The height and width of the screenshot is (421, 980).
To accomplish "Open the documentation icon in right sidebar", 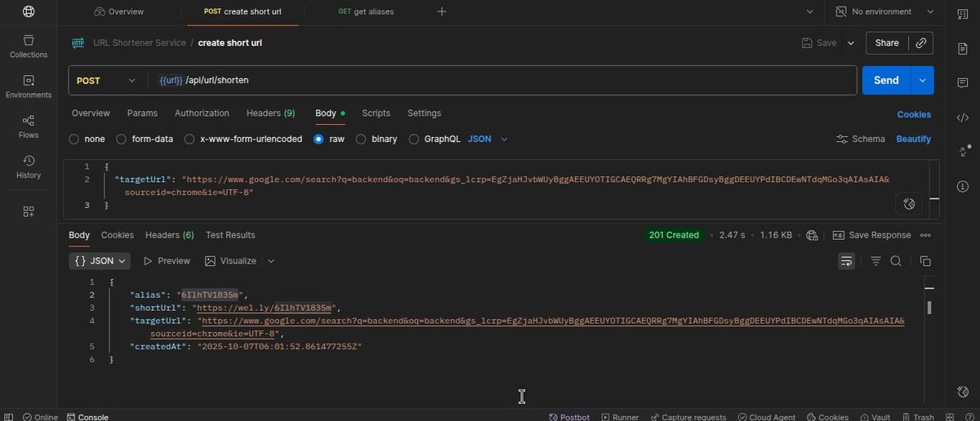I will point(962,49).
